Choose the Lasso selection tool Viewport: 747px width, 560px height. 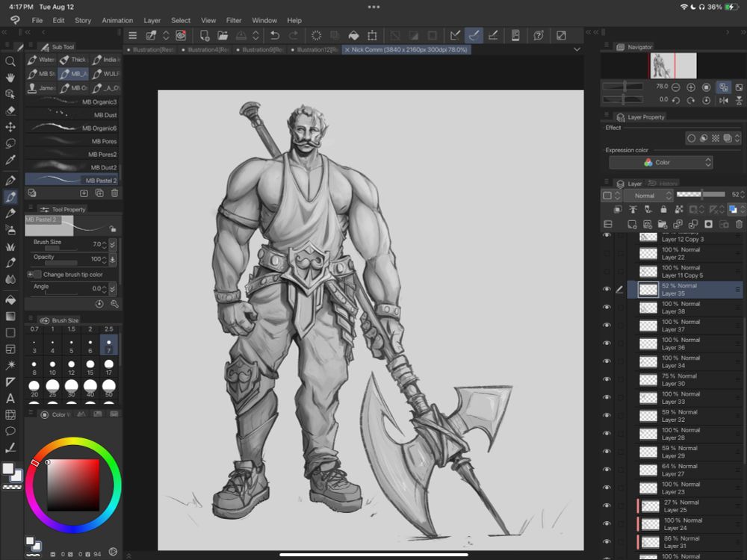click(10, 143)
